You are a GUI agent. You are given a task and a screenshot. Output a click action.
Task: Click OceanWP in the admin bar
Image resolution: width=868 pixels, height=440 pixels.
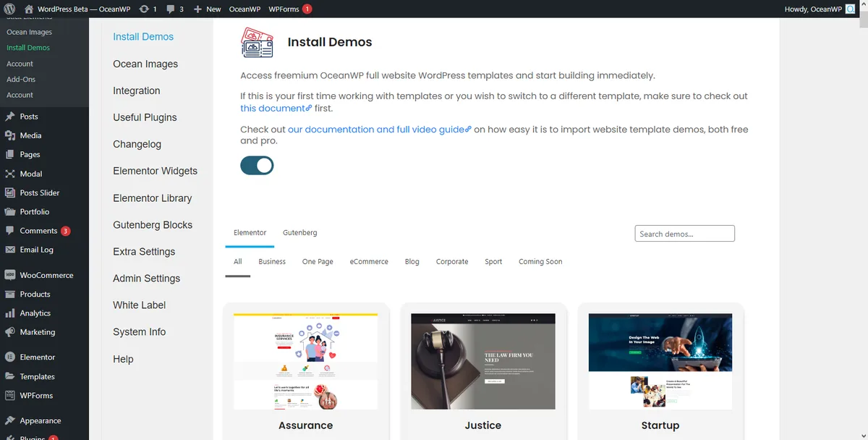244,9
